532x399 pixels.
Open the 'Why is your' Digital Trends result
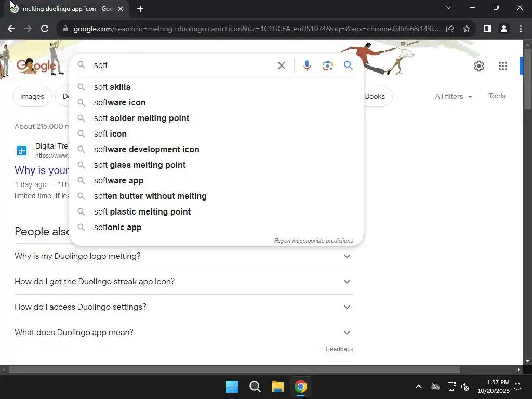point(42,170)
